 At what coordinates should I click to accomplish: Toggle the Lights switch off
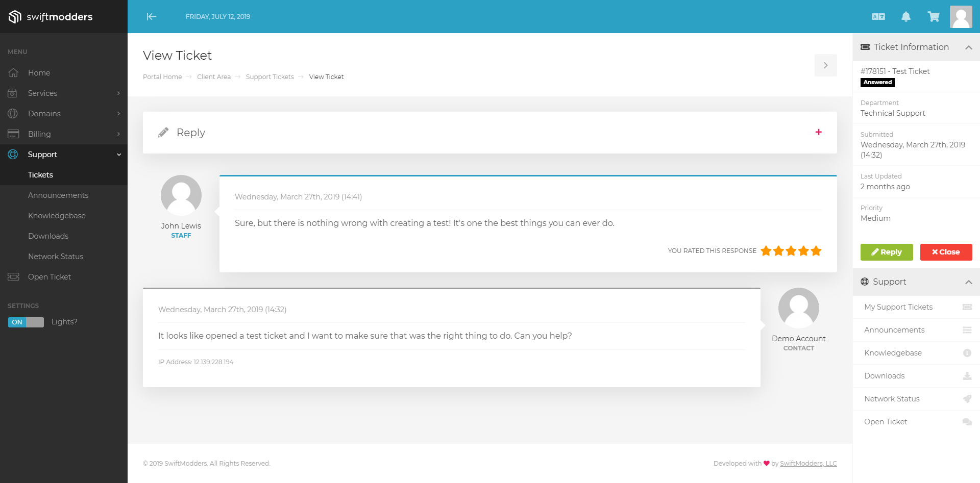pyautogui.click(x=26, y=322)
